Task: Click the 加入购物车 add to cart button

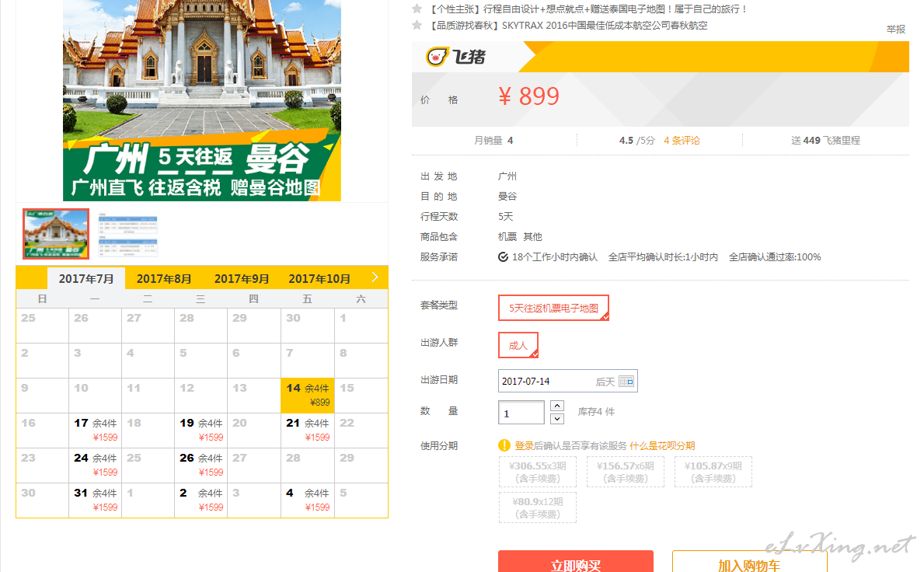Action: pyautogui.click(x=750, y=562)
